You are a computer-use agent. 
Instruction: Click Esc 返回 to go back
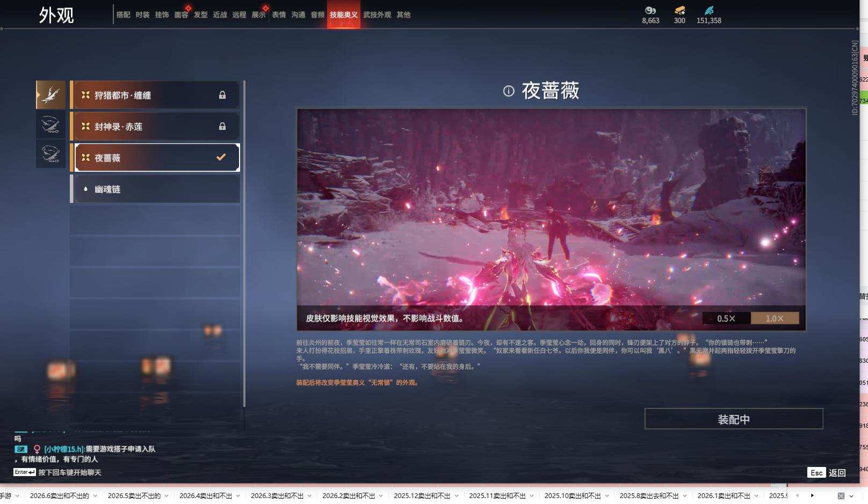click(827, 473)
